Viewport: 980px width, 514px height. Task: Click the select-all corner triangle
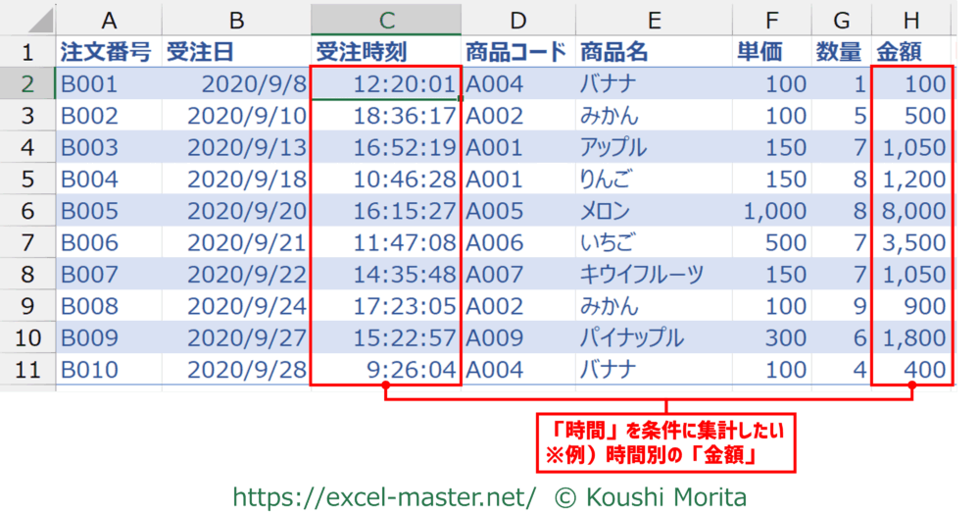pos(27,19)
